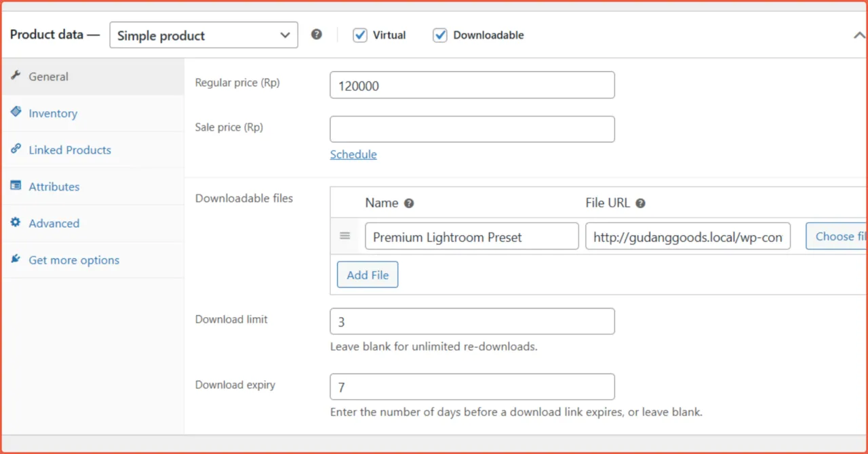The height and width of the screenshot is (454, 868).
Task: Open the product type dropdown
Action: click(x=203, y=35)
